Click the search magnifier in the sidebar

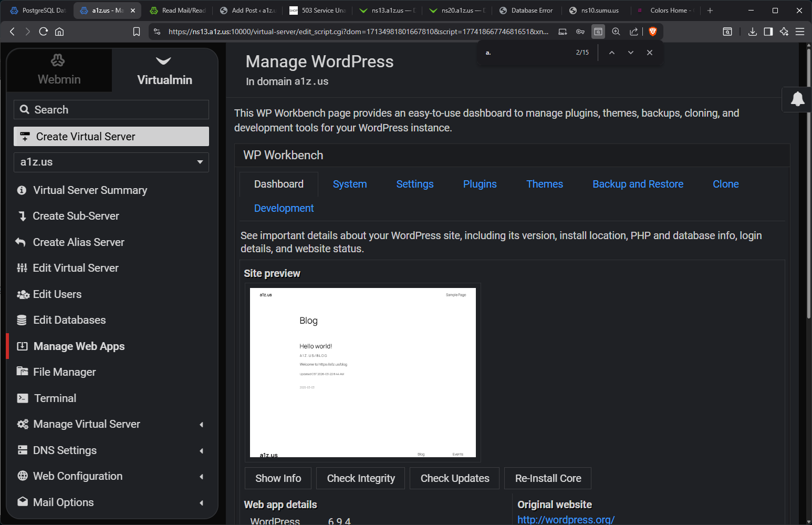tap(25, 109)
